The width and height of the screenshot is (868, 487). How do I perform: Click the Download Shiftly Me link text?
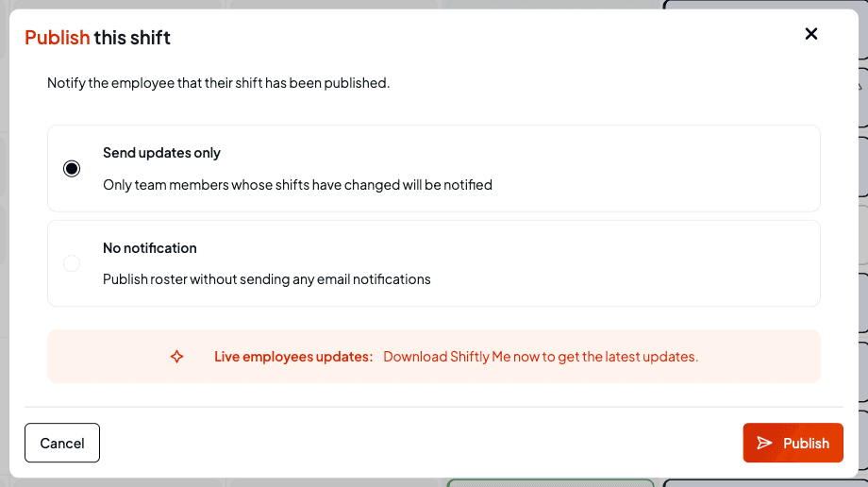[541, 356]
